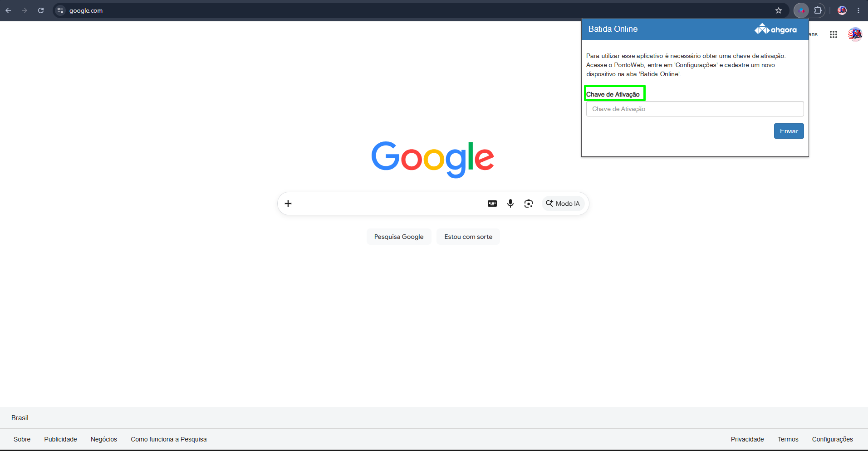This screenshot has width=868, height=451.
Task: Open the on-screen keyboard input tool
Action: coord(492,204)
